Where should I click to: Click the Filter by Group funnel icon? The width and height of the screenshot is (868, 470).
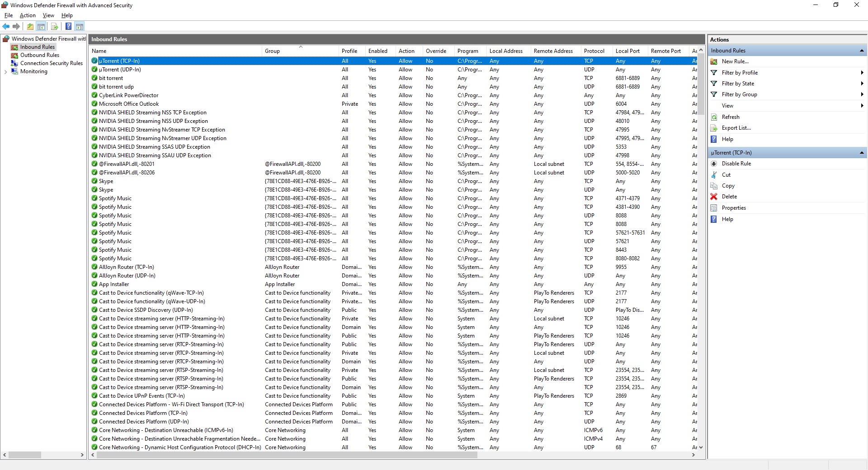click(714, 94)
